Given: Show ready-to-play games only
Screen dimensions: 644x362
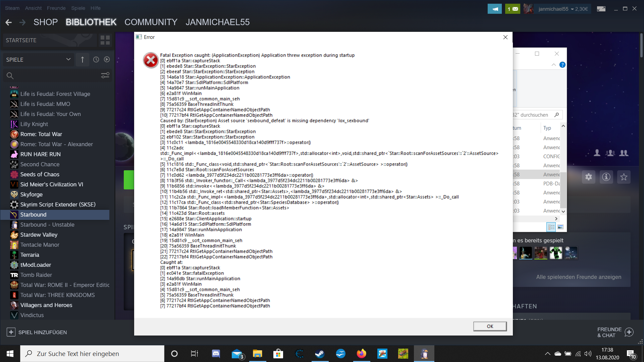Looking at the screenshot, I should [x=107, y=60].
